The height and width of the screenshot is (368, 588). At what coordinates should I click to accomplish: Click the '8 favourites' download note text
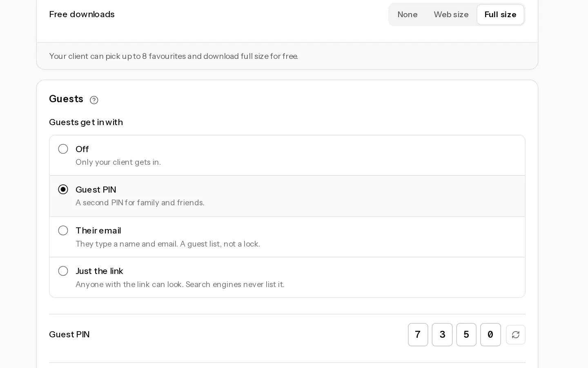pos(173,56)
